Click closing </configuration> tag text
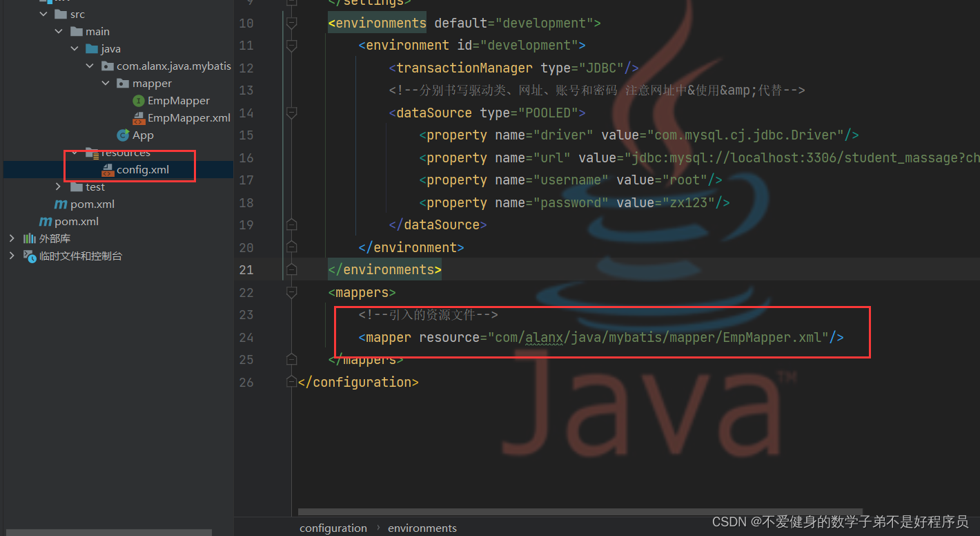980x536 pixels. [x=358, y=382]
